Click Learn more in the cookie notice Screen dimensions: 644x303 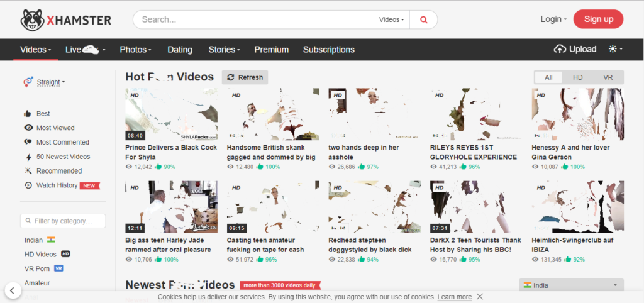point(455,297)
